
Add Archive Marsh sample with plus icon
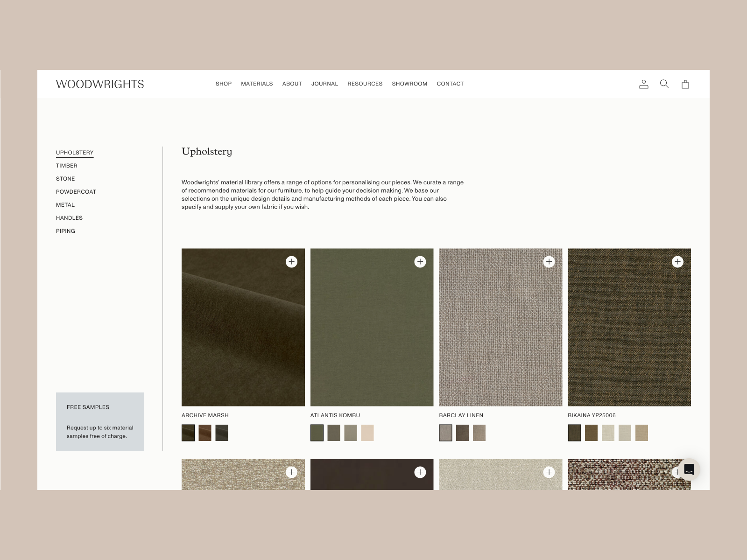coord(292,262)
